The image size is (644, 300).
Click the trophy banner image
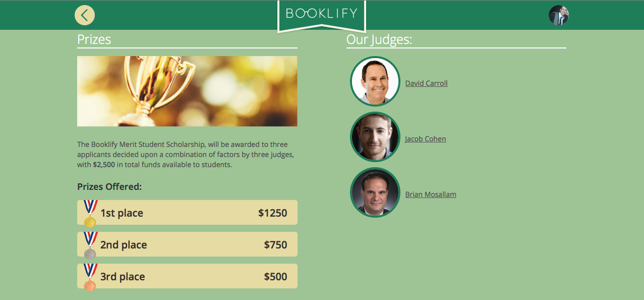pos(187,91)
